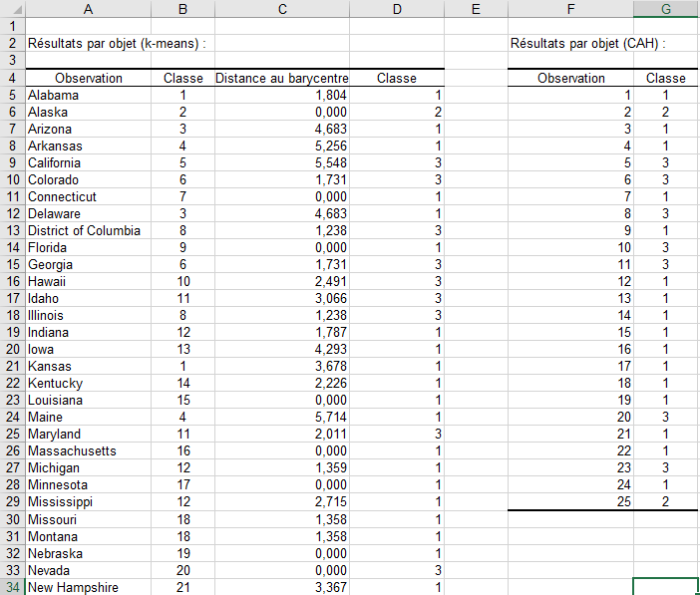This screenshot has height=595, width=700.
Task: Select the Michigan cell
Action: (x=89, y=468)
